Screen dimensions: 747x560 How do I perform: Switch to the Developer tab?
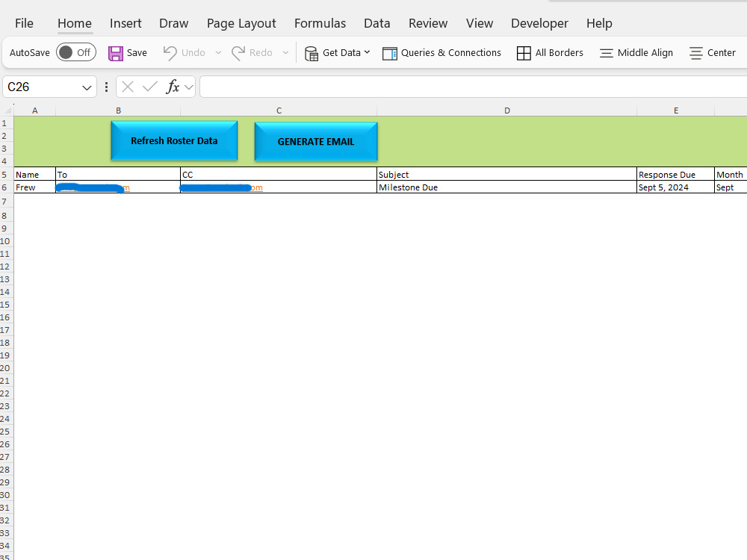point(539,23)
